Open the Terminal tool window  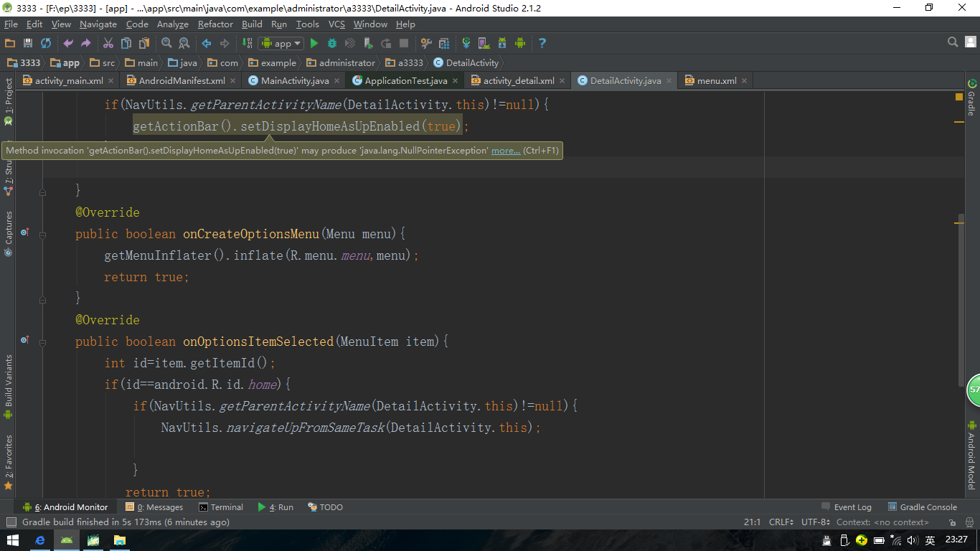tap(221, 507)
